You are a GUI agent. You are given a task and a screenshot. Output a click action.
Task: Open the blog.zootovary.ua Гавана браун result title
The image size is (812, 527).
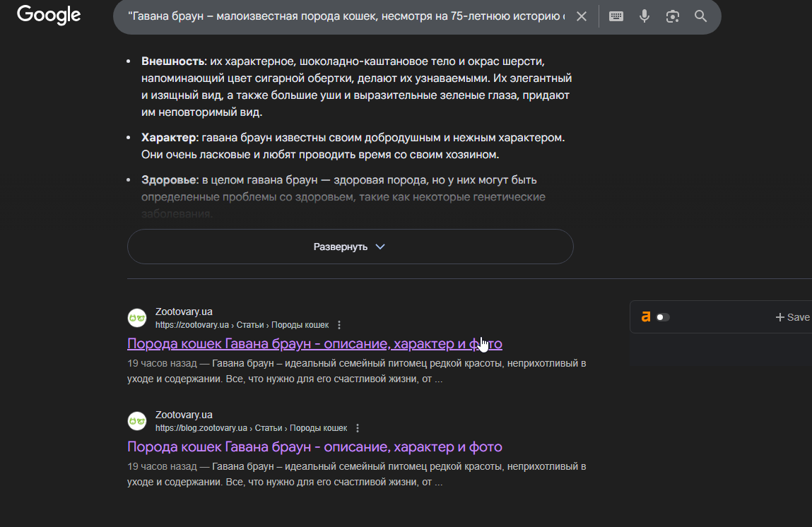[314, 446]
